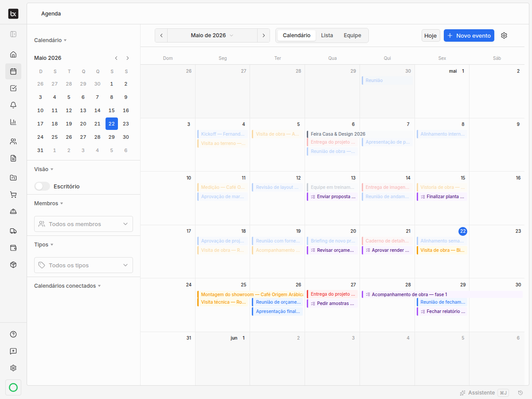The width and height of the screenshot is (532, 399).
Task: Open the Reunião event on April 30
Action: [x=387, y=81]
